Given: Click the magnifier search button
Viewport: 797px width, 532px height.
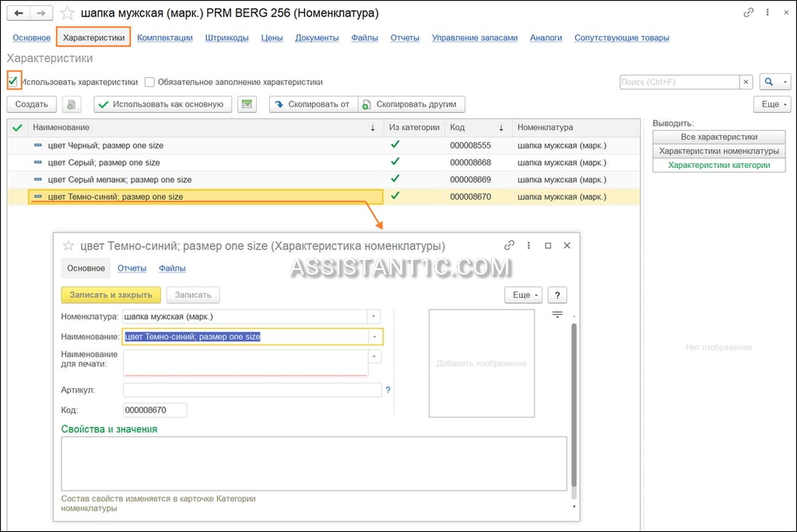Looking at the screenshot, I should click(x=769, y=82).
